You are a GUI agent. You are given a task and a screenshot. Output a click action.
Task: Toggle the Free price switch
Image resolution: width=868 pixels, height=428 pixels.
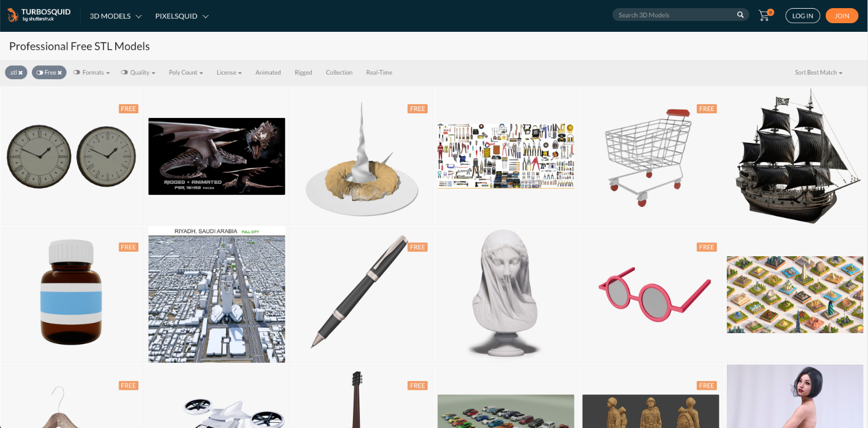pyautogui.click(x=39, y=73)
